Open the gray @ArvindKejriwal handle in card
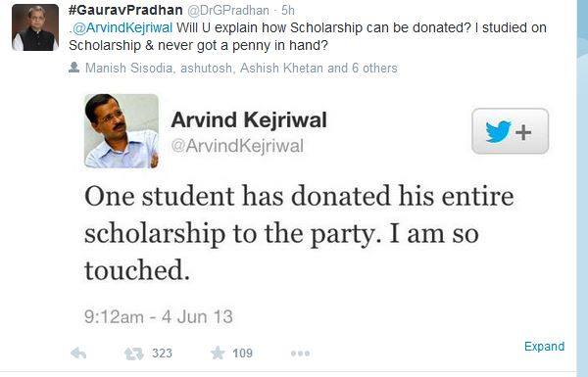The image size is (588, 377). [x=237, y=145]
